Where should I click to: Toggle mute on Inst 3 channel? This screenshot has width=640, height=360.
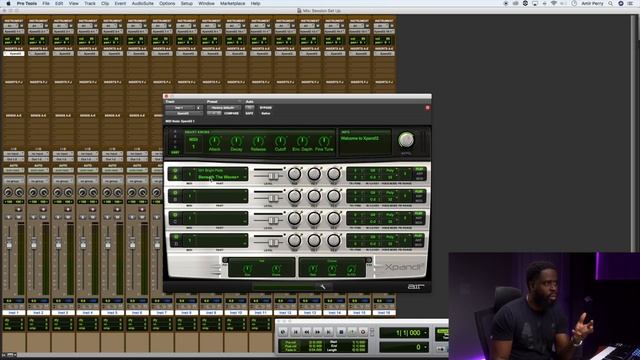point(68,217)
